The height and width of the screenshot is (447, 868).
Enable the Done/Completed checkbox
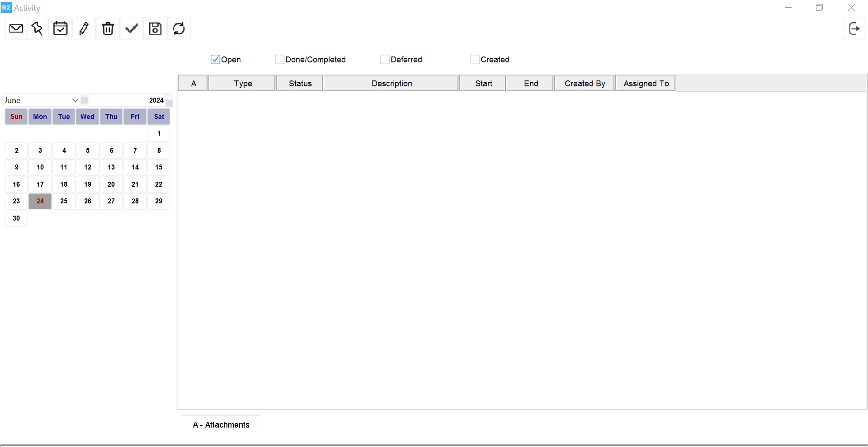pyautogui.click(x=280, y=60)
